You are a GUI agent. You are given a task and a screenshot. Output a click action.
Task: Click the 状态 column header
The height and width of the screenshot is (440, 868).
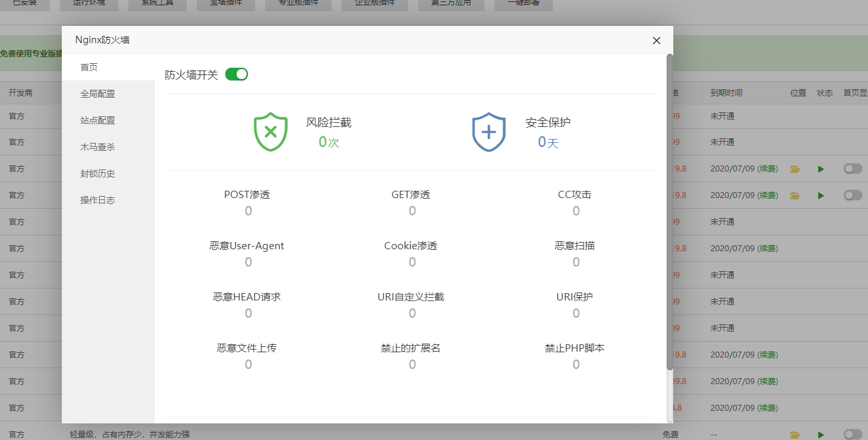tap(825, 93)
